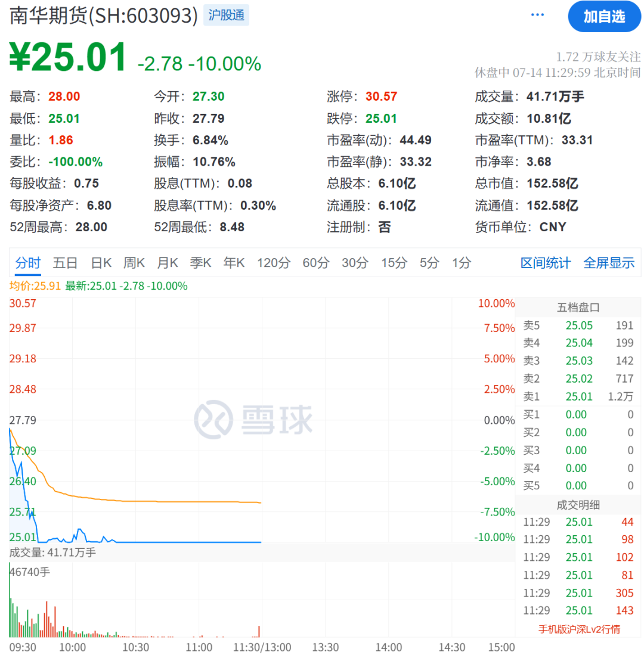Click the 1.72 万球友关注 follower count
The image size is (644, 658).
coord(598,57)
